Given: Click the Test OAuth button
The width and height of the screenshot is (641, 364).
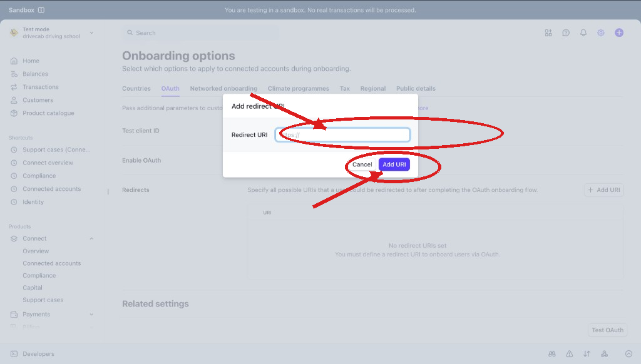Looking at the screenshot, I should click(607, 330).
